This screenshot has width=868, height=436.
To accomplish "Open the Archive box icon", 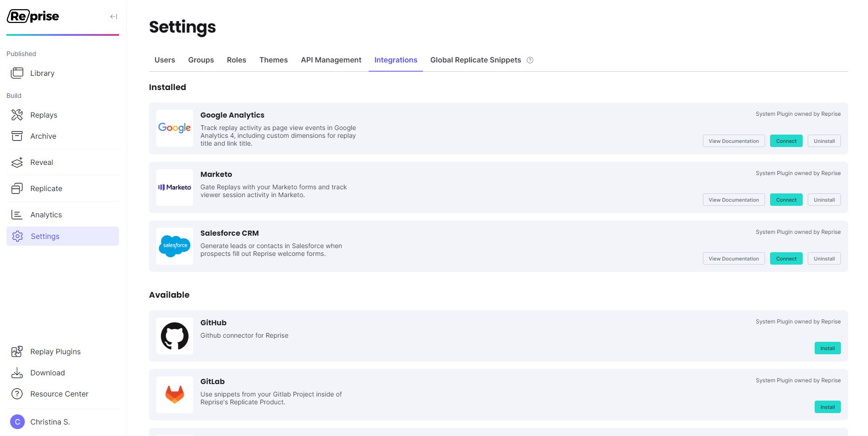I will 17,136.
